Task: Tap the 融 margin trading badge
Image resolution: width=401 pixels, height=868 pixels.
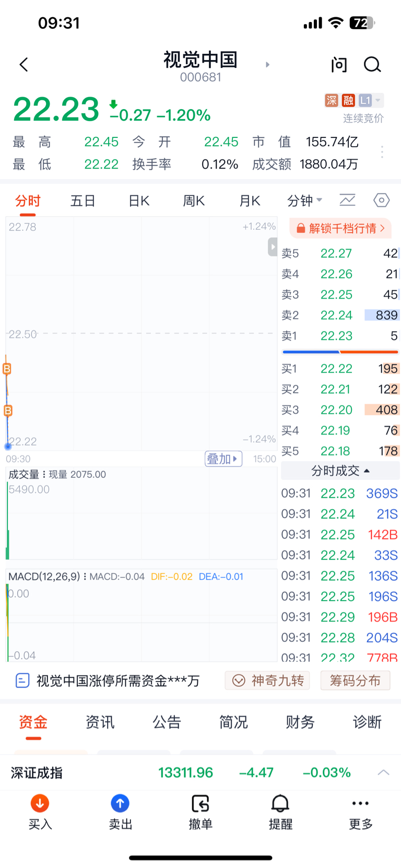Action: 348,100
